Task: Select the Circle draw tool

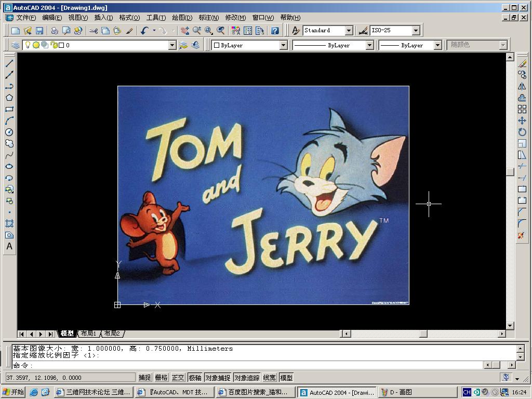Action: [9, 132]
